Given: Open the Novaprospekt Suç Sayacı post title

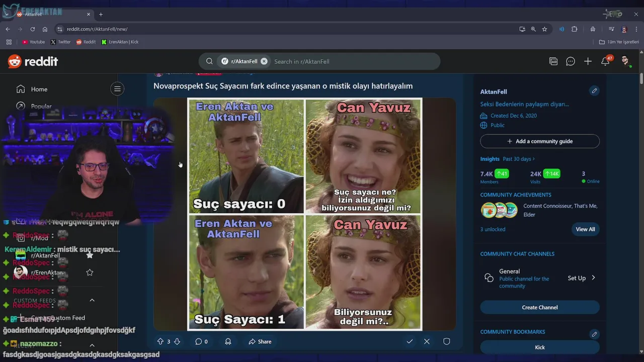Looking at the screenshot, I should coord(283,86).
